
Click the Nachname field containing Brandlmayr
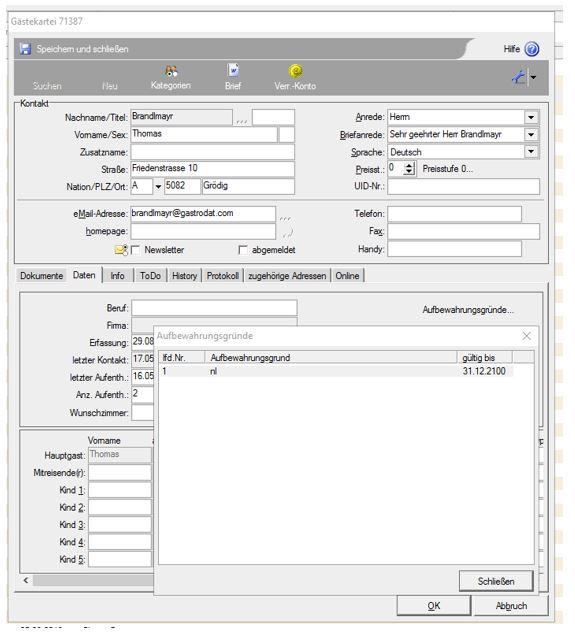tap(181, 117)
